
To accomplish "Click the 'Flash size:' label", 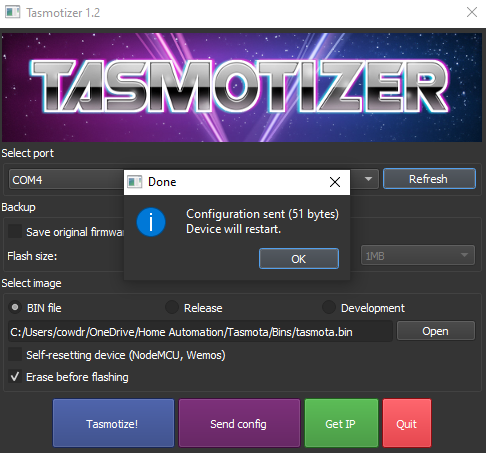I will [32, 256].
